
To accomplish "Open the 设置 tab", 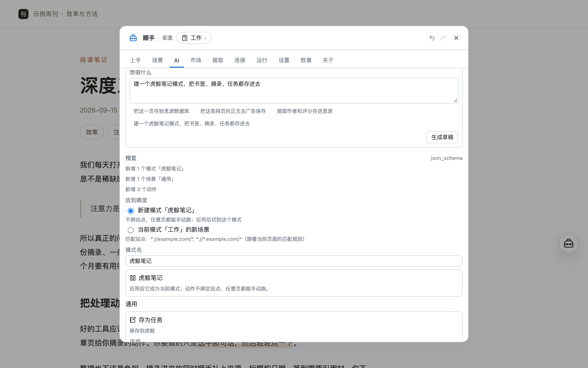I will click(x=284, y=60).
